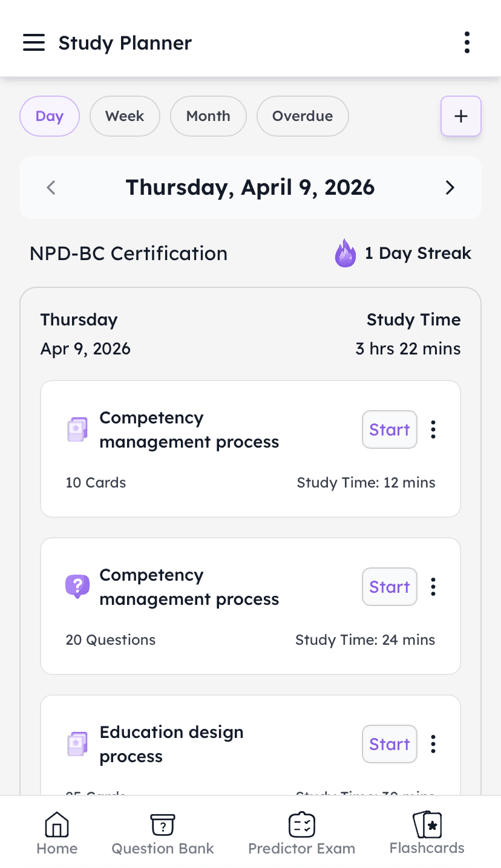Click the plus button to add task
Viewport: 501px width, 868px height.
[x=461, y=116]
